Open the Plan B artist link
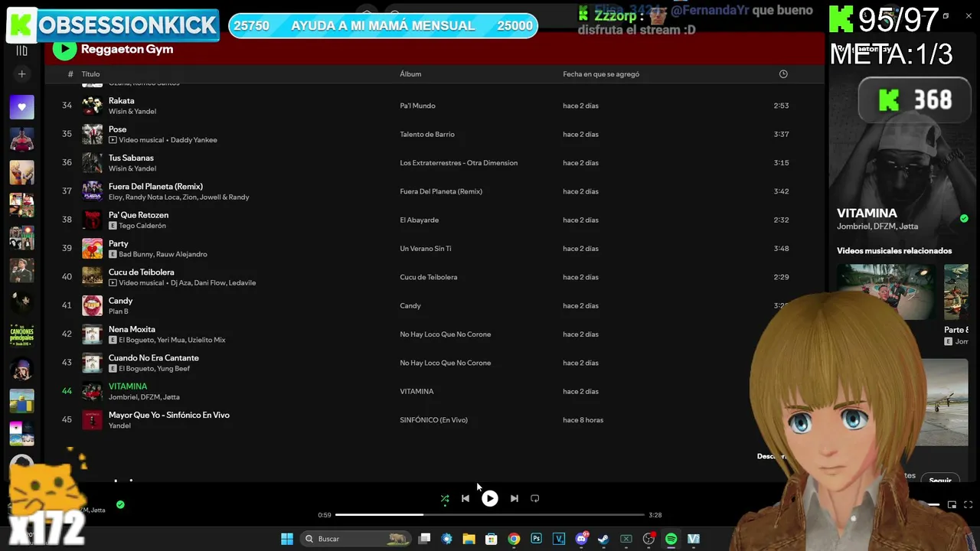Screen dimensions: 980x551 pyautogui.click(x=119, y=311)
